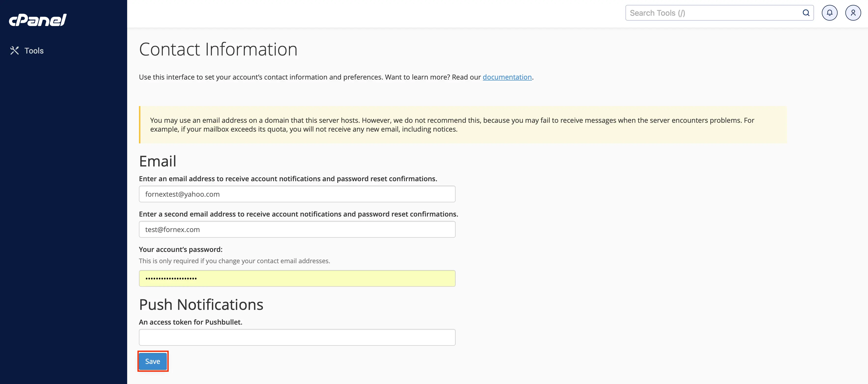Click the second email address label
This screenshot has width=868, height=384.
tap(298, 214)
